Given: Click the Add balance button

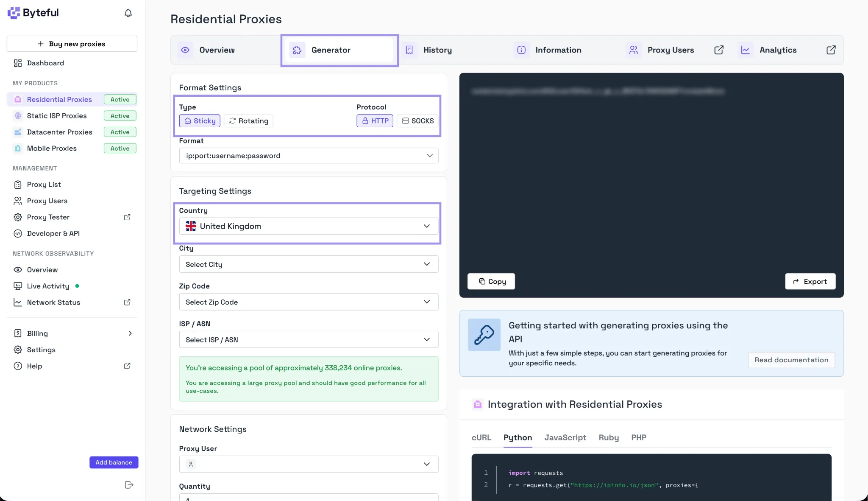Looking at the screenshot, I should [114, 463].
